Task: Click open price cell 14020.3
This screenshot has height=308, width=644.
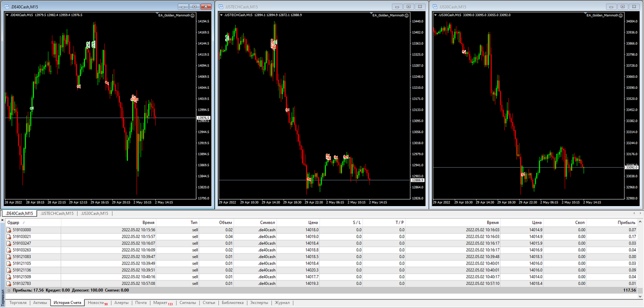Action: 312,270
